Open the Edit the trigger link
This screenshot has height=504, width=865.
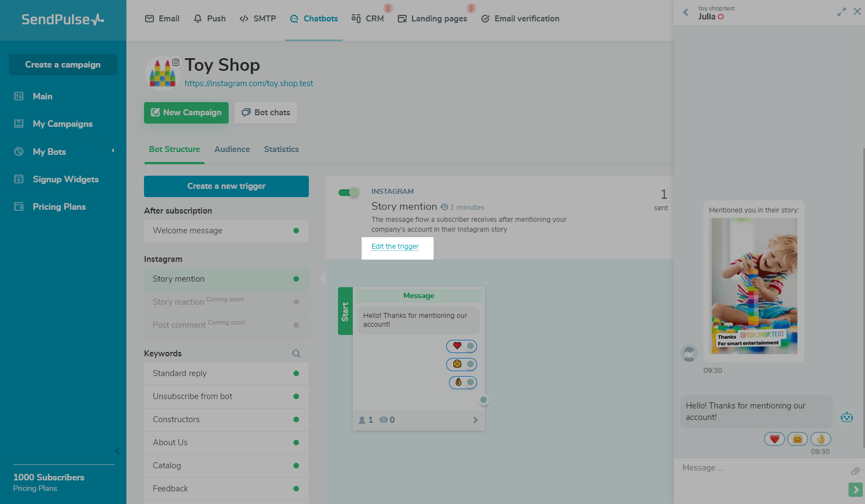(395, 247)
